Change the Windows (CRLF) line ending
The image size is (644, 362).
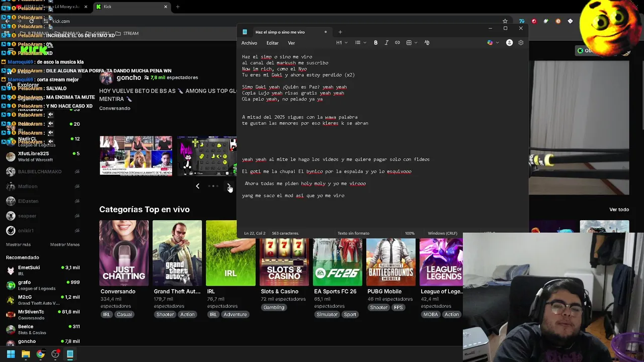(442, 233)
